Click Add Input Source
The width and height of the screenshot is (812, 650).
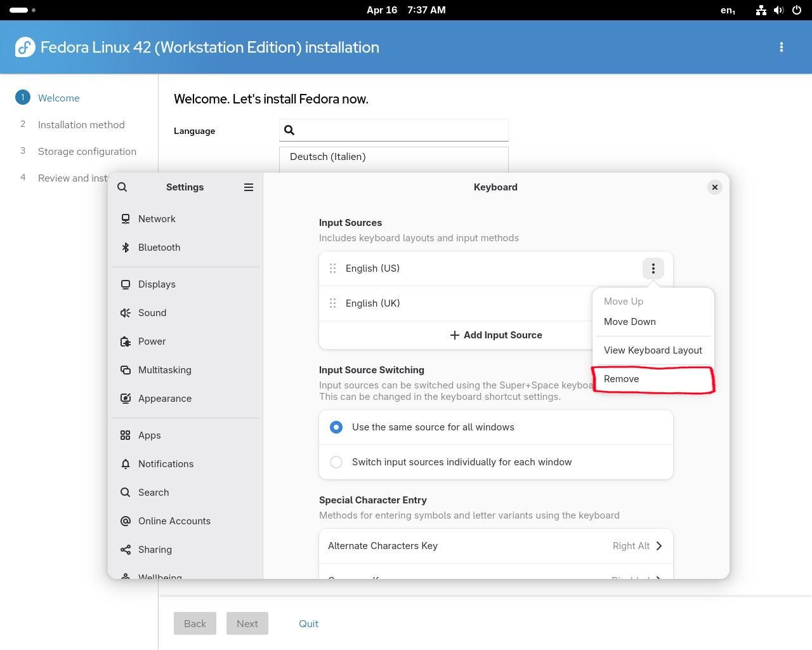[x=496, y=335]
